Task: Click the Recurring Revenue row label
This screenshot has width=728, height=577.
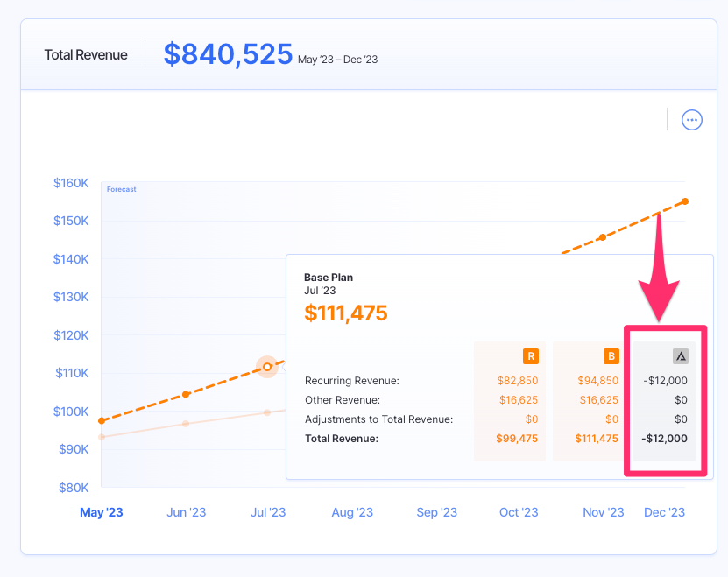Action: [x=351, y=381]
